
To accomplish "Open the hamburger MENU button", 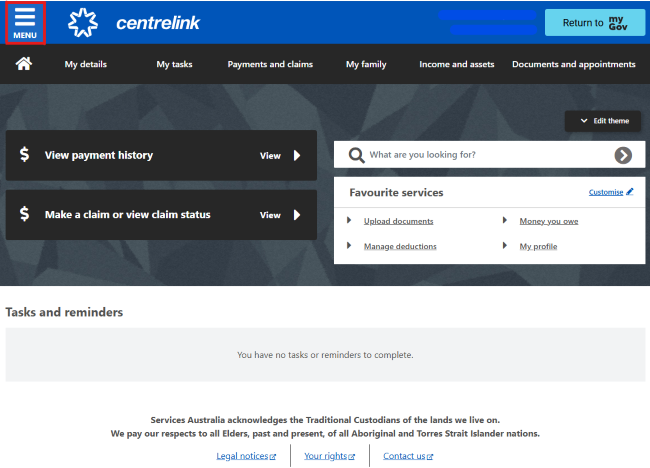I will 25,22.
